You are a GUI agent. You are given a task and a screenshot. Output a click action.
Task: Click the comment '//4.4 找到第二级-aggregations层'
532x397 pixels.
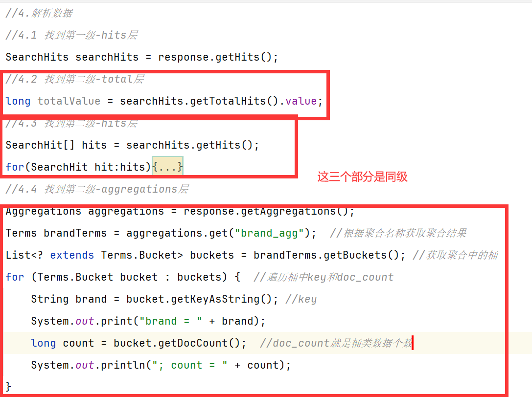tap(97, 189)
